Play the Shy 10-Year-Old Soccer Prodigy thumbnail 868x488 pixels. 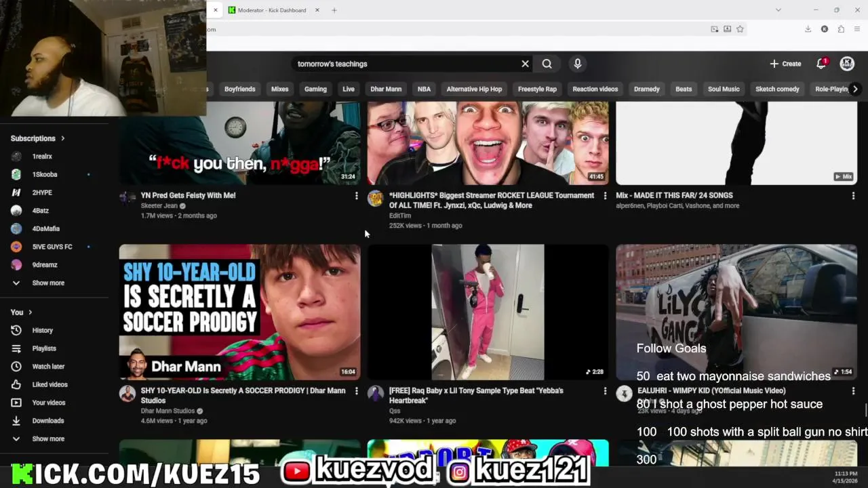[x=239, y=312]
